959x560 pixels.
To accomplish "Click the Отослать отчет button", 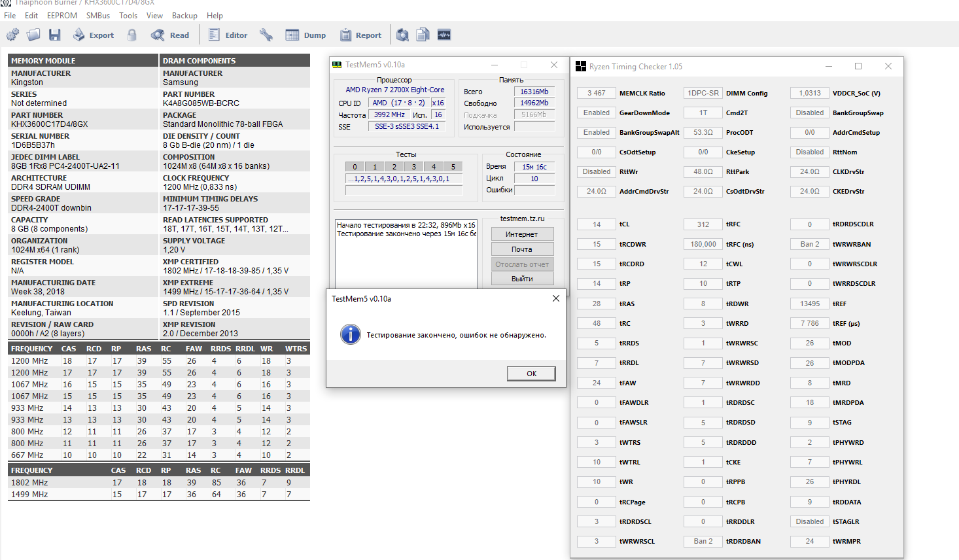I will click(x=522, y=264).
